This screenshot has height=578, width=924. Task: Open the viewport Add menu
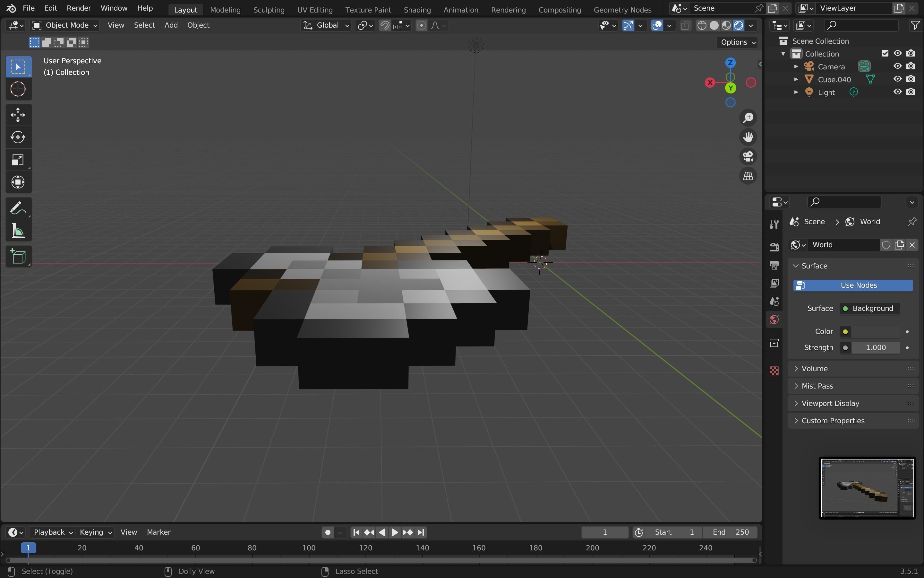[x=171, y=25]
